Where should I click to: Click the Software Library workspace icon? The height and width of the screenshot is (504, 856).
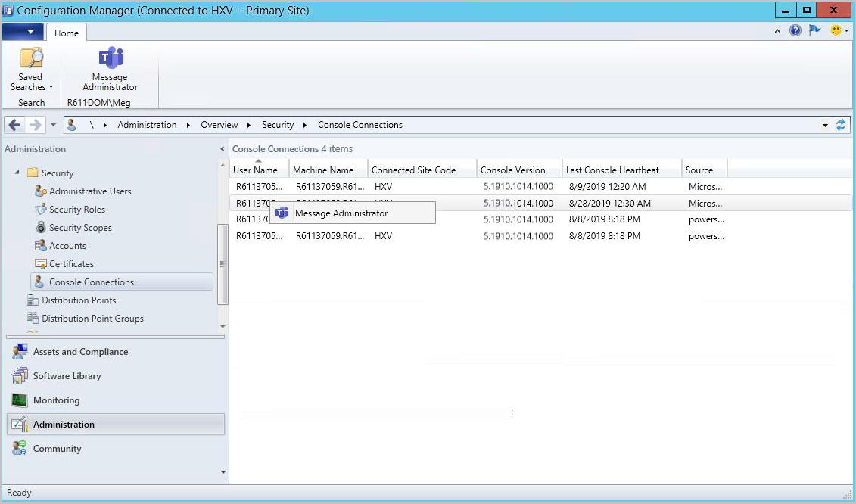point(20,375)
